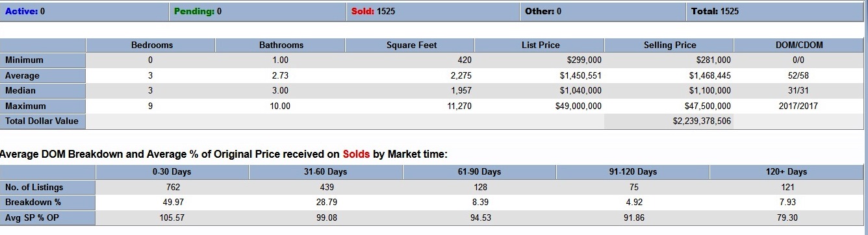Click the Median row label
Screen dimensions: 868x235
pos(43,91)
